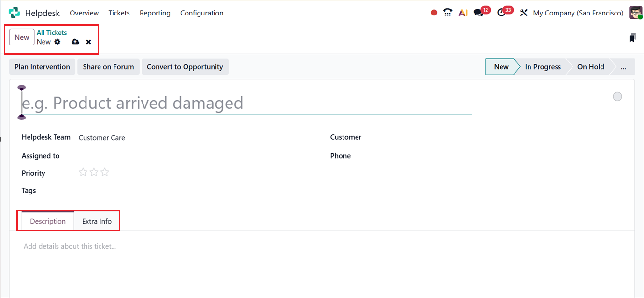Toggle the kanban state circle on ticket
The width and height of the screenshot is (644, 298).
coord(617,97)
